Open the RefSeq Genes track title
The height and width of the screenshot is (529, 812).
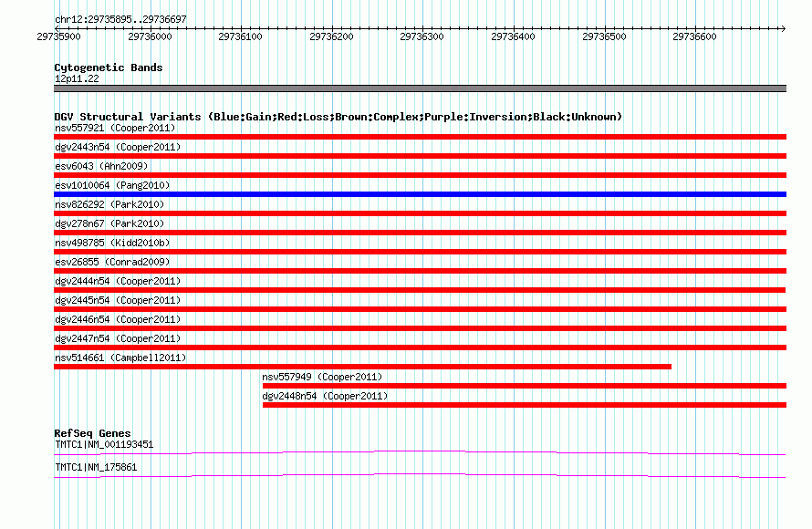click(x=92, y=433)
